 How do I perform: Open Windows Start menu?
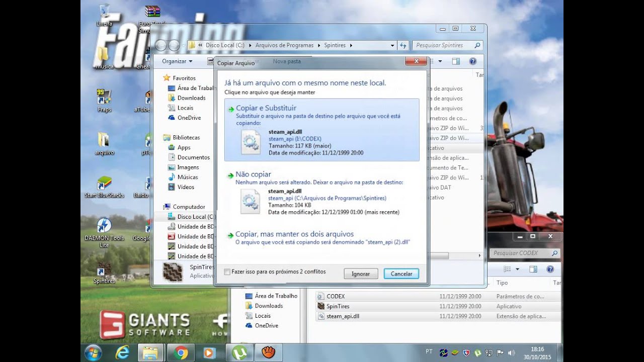tap(94, 353)
